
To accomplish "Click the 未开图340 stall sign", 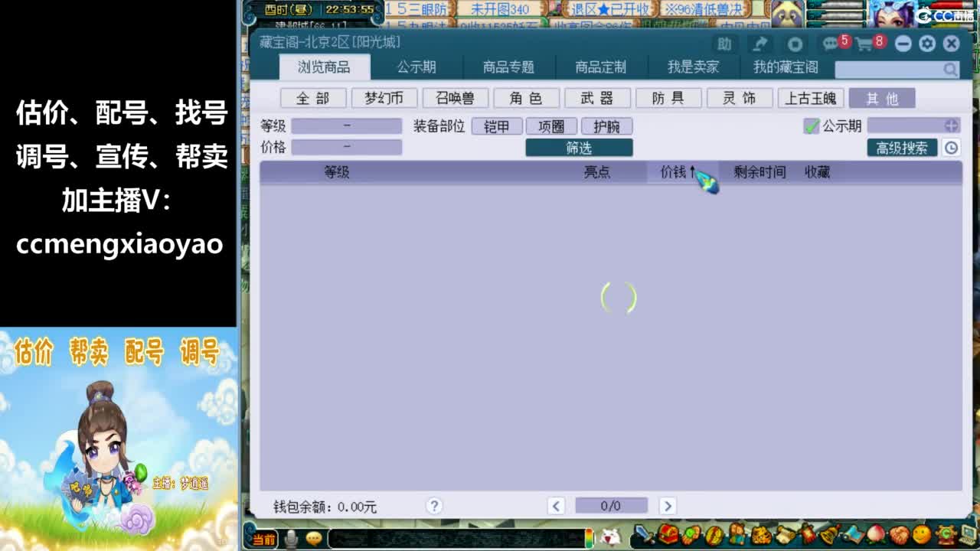I will pos(499,9).
